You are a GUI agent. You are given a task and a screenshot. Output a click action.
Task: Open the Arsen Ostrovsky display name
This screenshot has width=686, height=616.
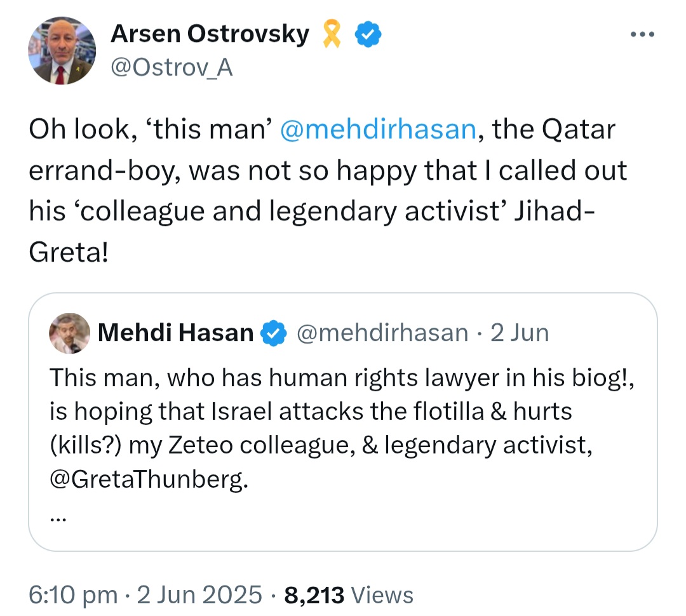(x=210, y=34)
